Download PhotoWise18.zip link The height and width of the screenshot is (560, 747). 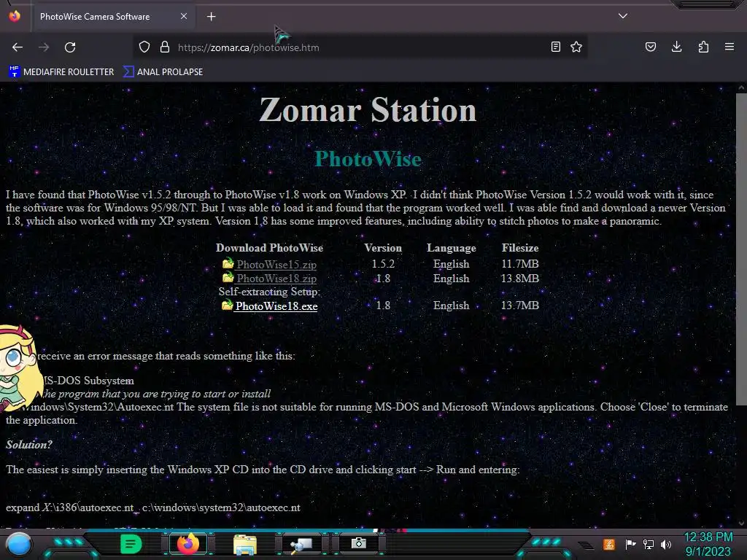pos(276,279)
